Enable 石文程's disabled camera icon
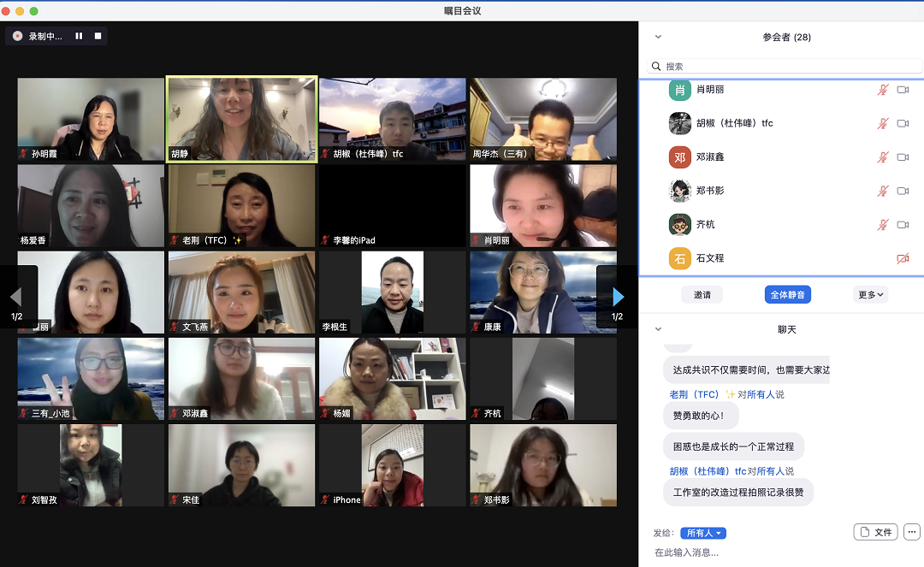This screenshot has height=567, width=924. click(x=903, y=258)
